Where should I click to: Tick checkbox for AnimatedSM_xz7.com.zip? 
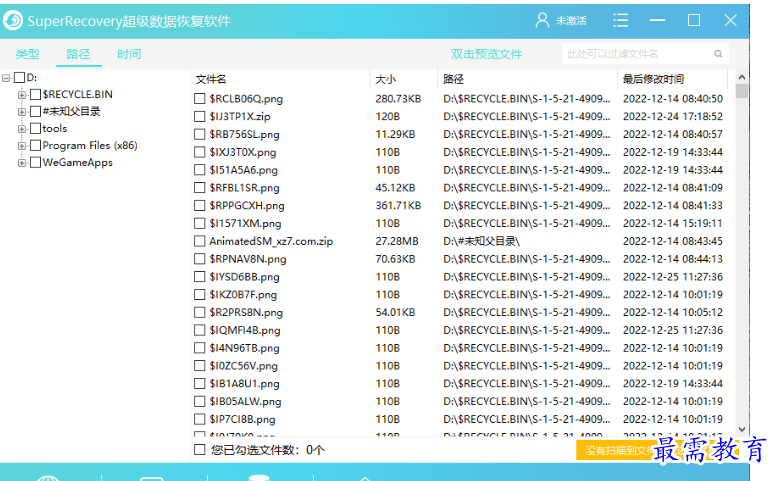click(200, 241)
